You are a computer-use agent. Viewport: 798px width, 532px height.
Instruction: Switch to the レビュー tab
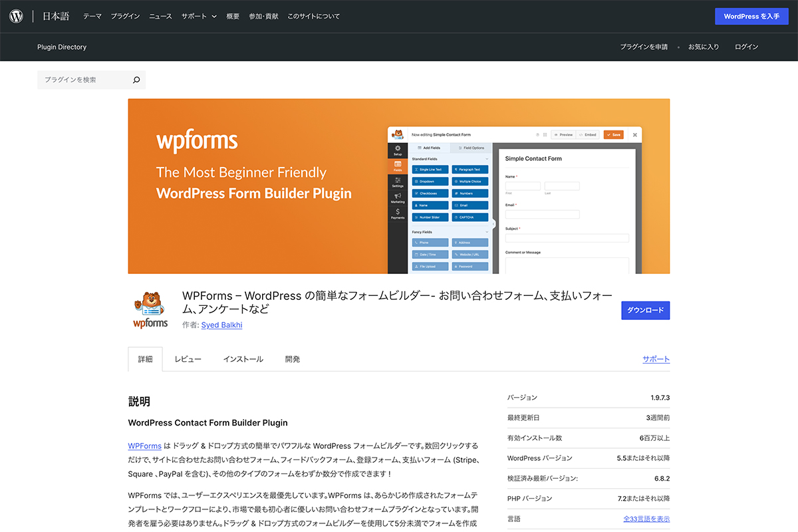coord(188,359)
